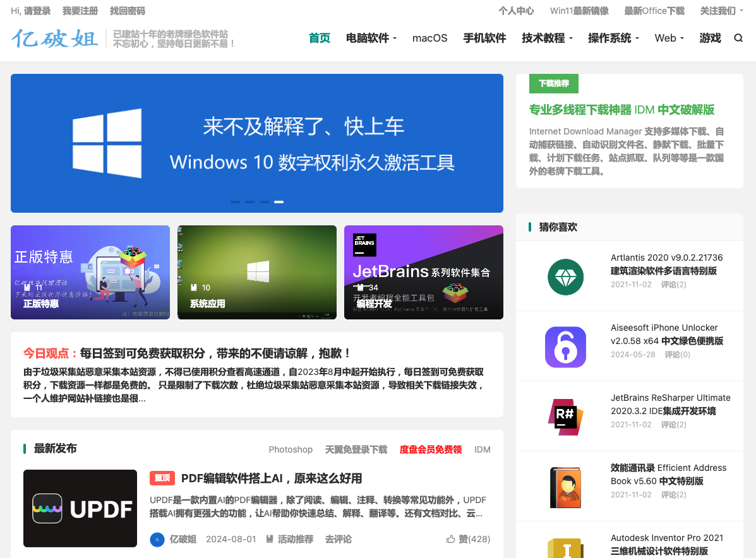Image resolution: width=756 pixels, height=558 pixels.
Task: Click 评论(2) under Artlantis 2020
Action: pos(673,284)
